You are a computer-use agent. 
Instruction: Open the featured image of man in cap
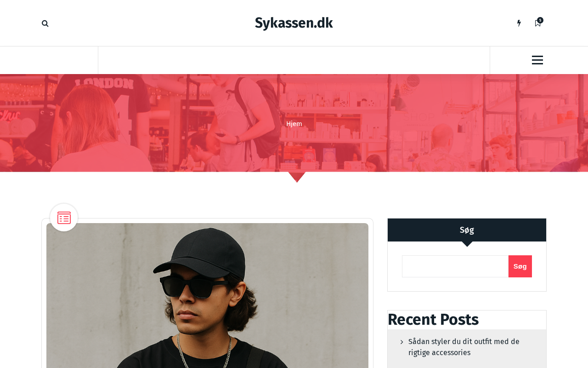click(x=207, y=296)
